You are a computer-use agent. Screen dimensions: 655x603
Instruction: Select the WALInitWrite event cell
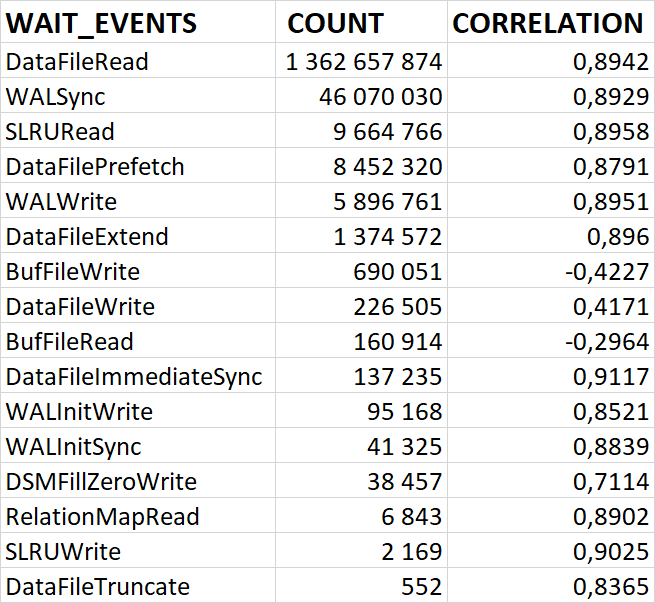79,412
